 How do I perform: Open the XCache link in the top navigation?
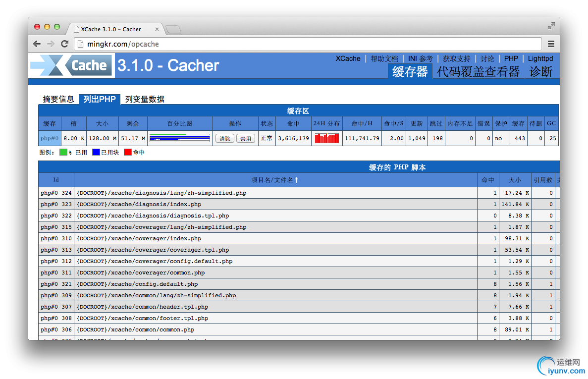(x=348, y=58)
